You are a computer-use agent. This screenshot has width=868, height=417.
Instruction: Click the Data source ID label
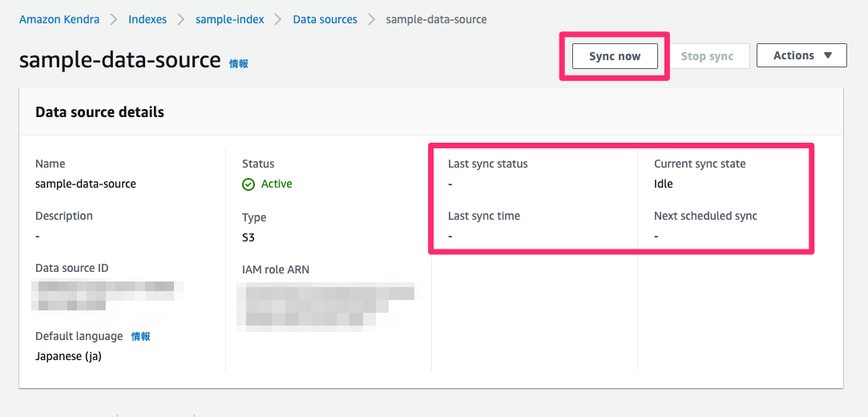click(x=72, y=268)
